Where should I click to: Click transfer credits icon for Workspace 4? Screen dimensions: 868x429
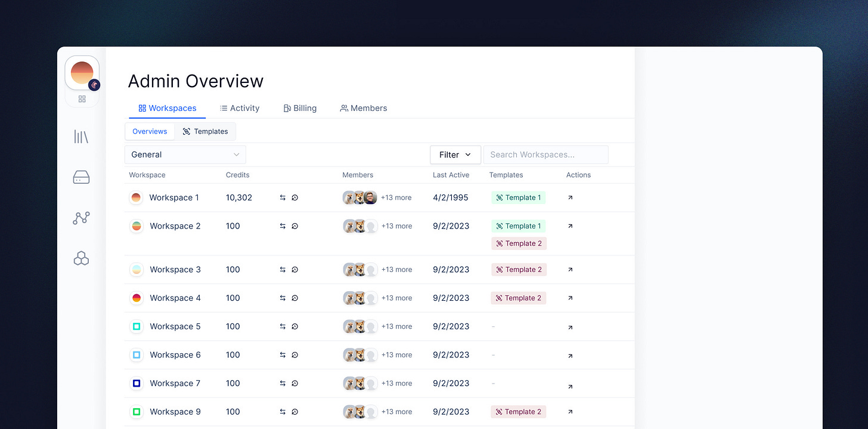coord(283,298)
